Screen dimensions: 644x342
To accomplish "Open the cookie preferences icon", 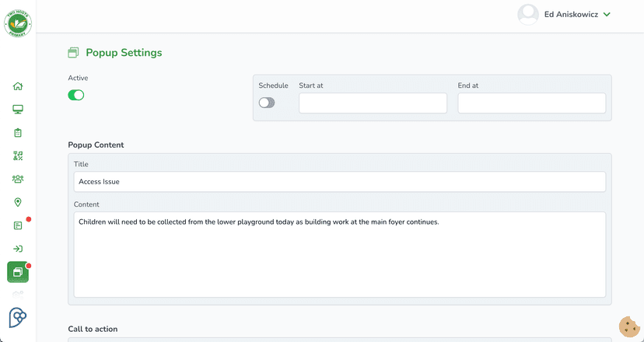I will tap(630, 326).
